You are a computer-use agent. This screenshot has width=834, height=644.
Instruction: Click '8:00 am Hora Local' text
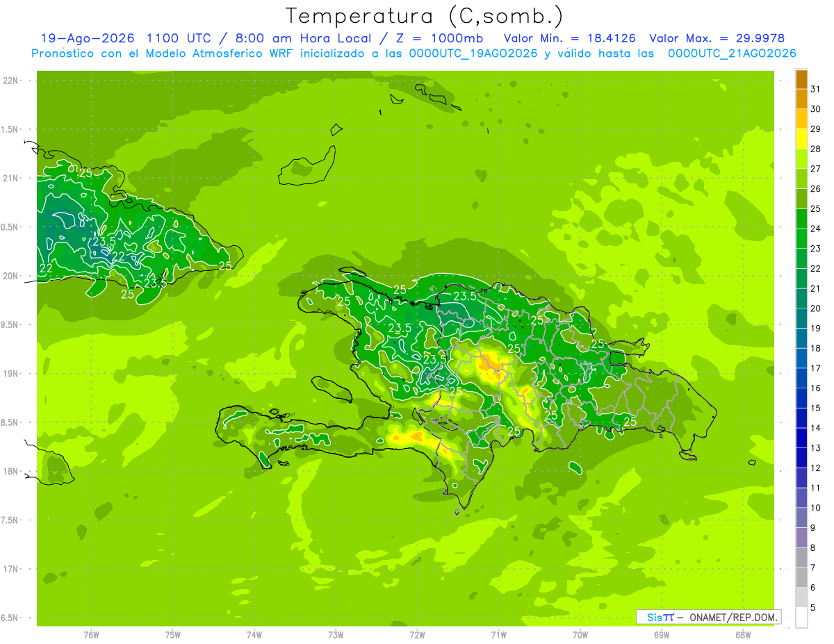[x=305, y=38]
